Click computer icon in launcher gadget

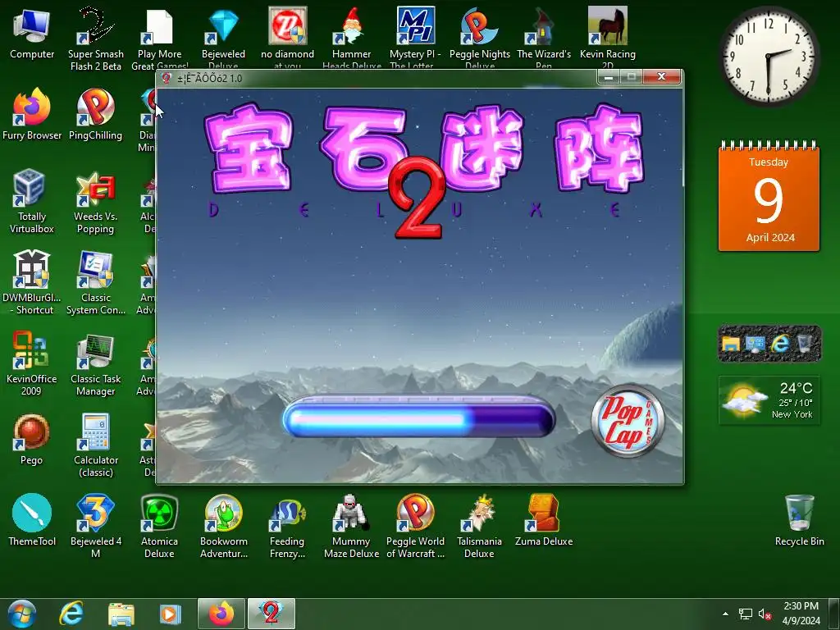pos(756,343)
